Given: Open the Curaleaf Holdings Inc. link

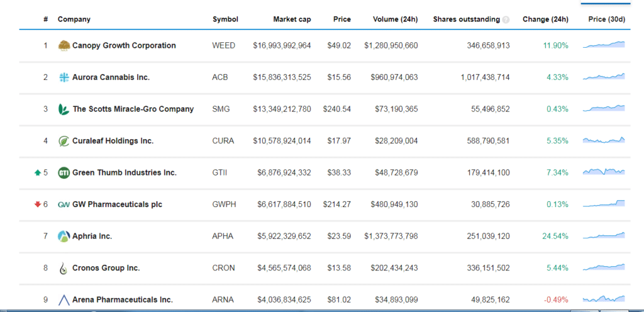Looking at the screenshot, I should click(113, 141).
